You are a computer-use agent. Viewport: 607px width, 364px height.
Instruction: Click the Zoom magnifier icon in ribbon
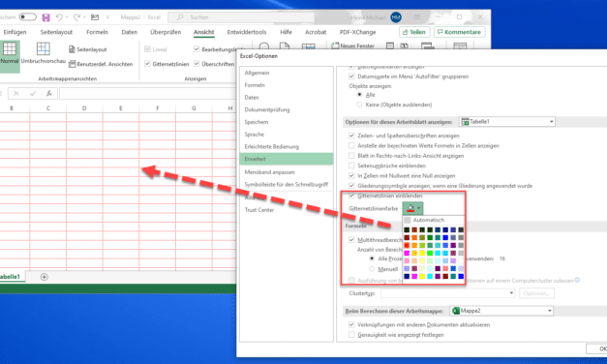pos(264,46)
